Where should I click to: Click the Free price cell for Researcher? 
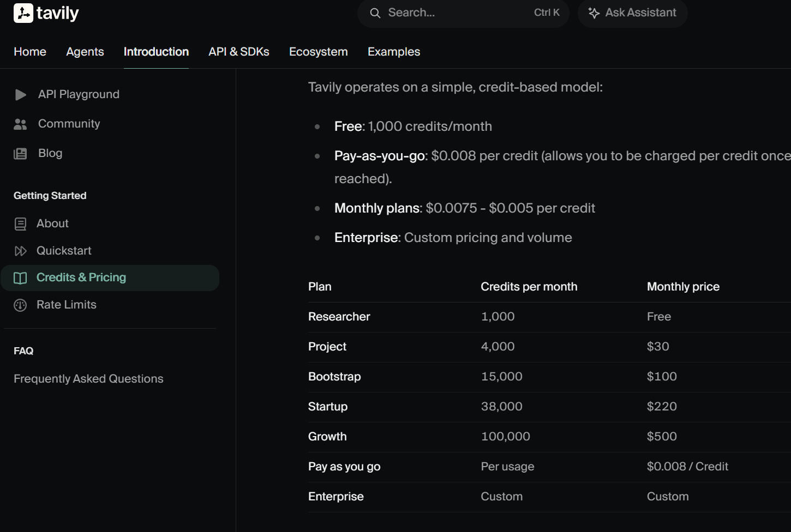(x=659, y=317)
